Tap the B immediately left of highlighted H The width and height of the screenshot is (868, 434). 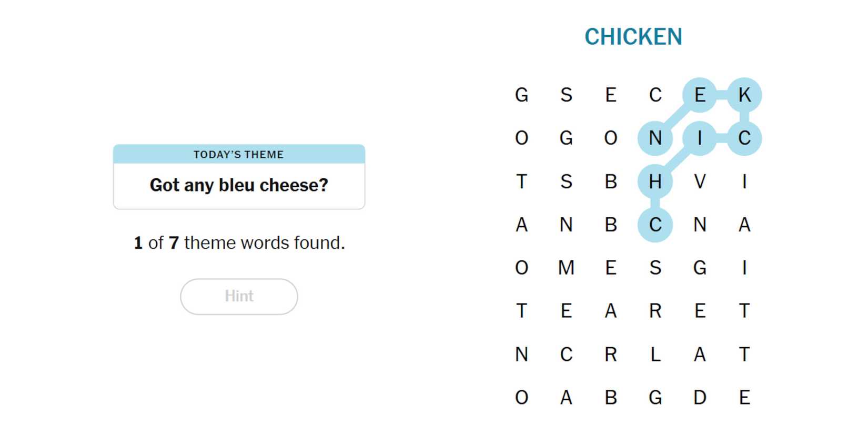click(610, 181)
